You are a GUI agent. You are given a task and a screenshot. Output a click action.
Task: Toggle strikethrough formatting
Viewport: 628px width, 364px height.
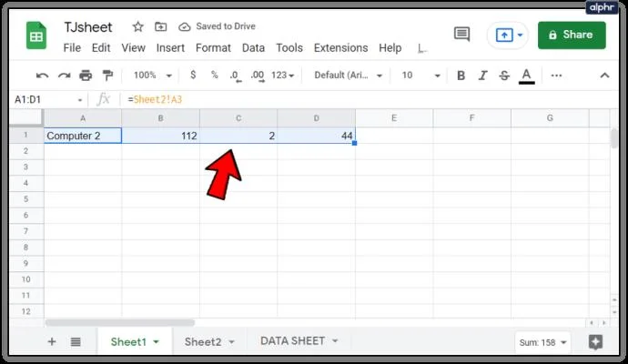pyautogui.click(x=504, y=76)
